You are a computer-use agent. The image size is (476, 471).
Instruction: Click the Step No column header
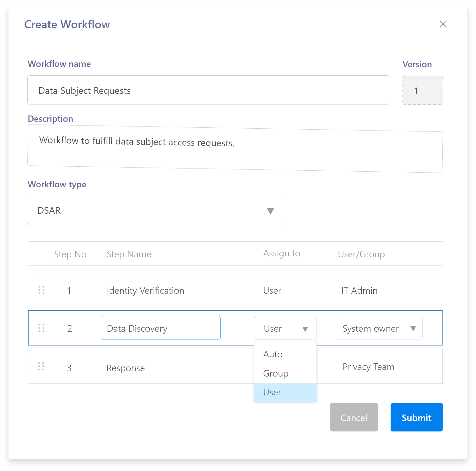click(70, 254)
